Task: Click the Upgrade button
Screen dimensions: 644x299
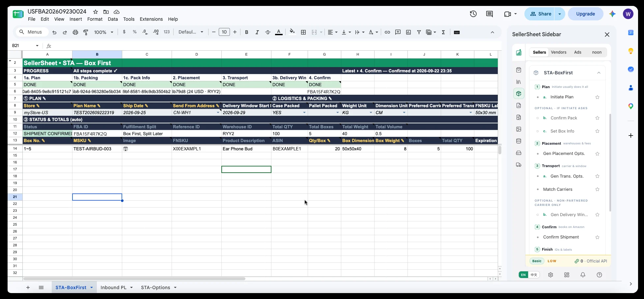Action: tap(585, 14)
